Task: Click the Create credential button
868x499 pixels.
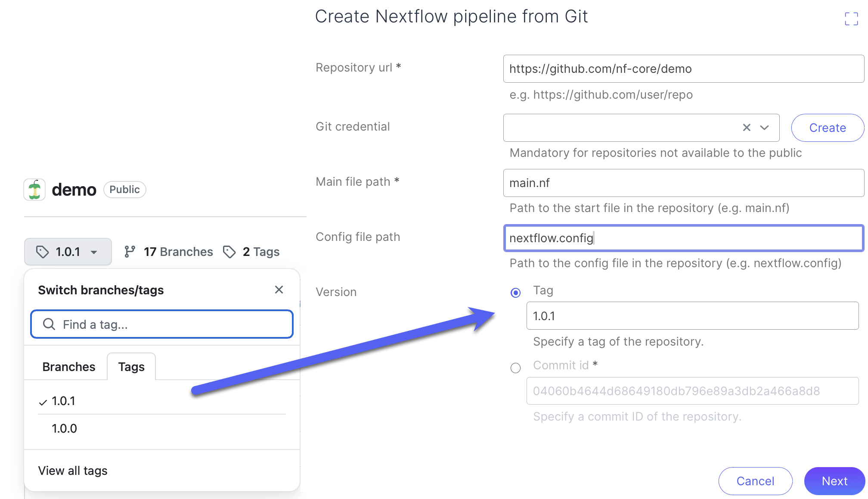Action: coord(827,128)
